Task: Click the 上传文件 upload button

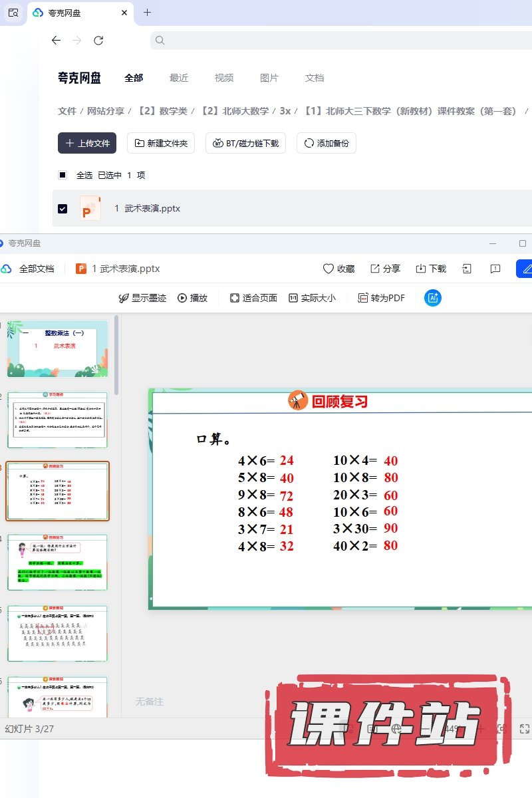Action: click(x=87, y=143)
